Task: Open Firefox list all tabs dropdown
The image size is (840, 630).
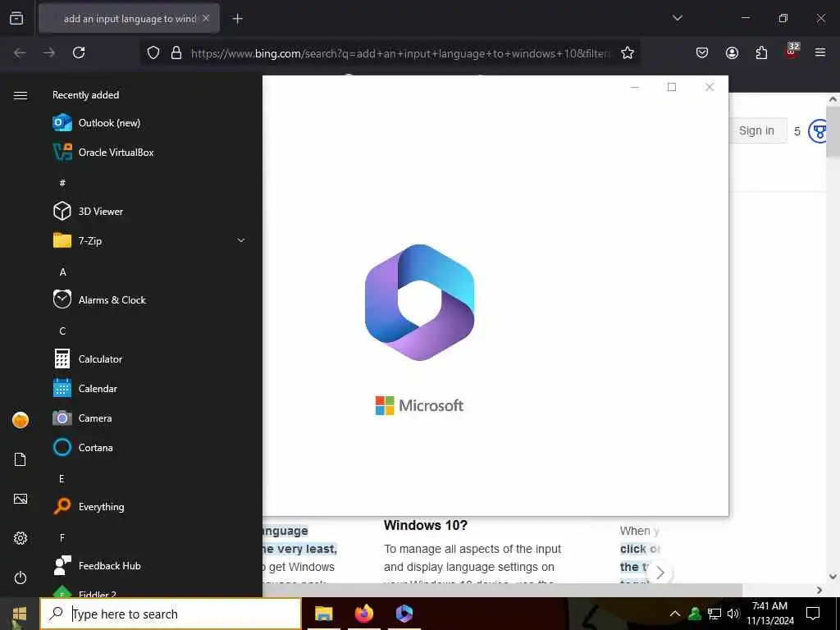Action: click(677, 18)
